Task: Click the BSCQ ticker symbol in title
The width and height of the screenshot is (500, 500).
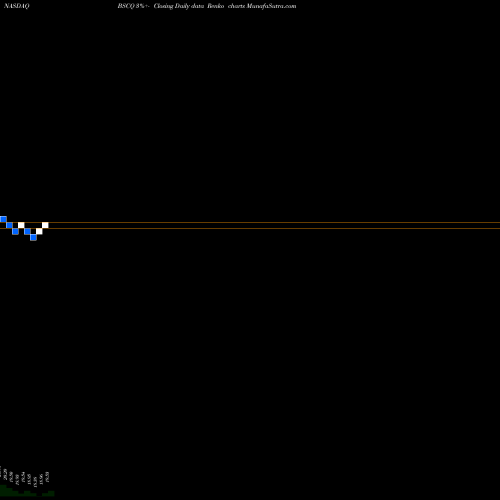Action: click(126, 6)
